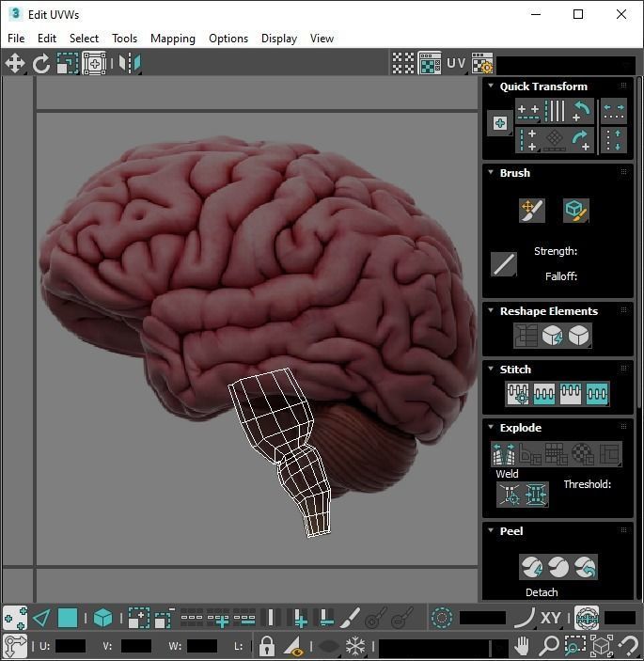Collapse the Explode rollout
The image size is (644, 661).
pos(491,427)
